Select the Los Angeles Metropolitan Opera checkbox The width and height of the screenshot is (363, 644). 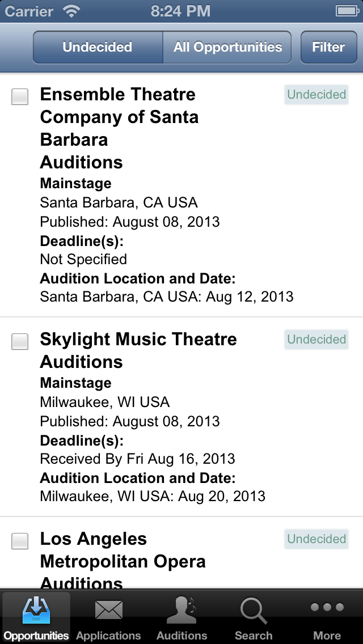pyautogui.click(x=20, y=541)
